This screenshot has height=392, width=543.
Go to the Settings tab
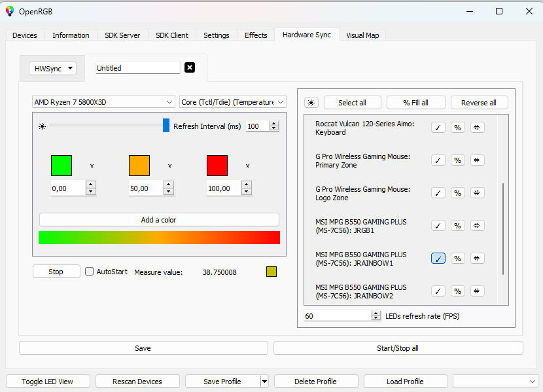point(217,35)
